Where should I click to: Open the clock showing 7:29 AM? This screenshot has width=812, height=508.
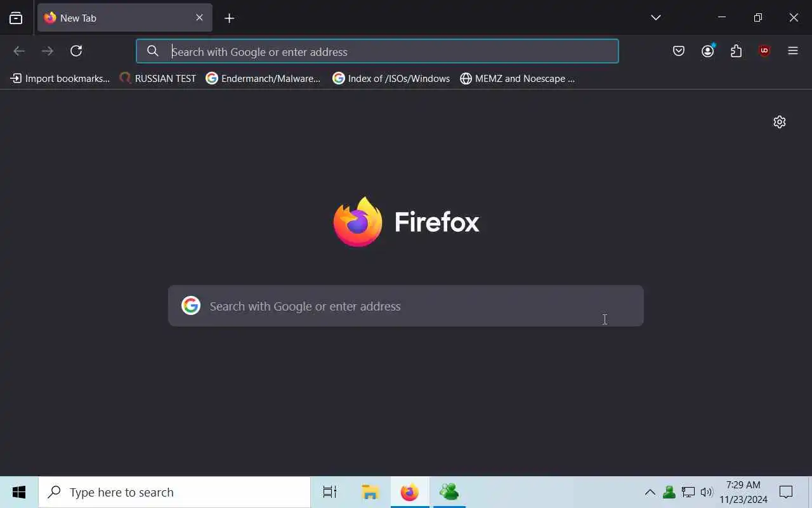[x=743, y=492]
